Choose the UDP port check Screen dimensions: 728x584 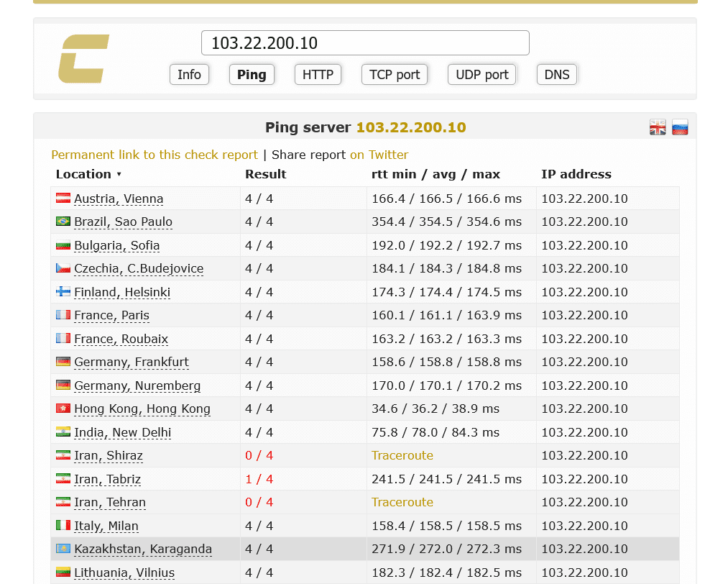click(482, 75)
